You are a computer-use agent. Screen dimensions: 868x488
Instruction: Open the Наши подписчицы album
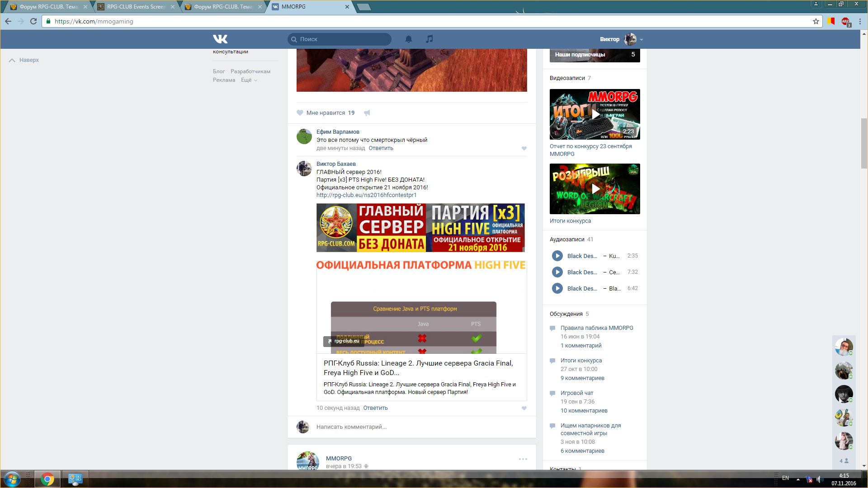click(x=595, y=55)
